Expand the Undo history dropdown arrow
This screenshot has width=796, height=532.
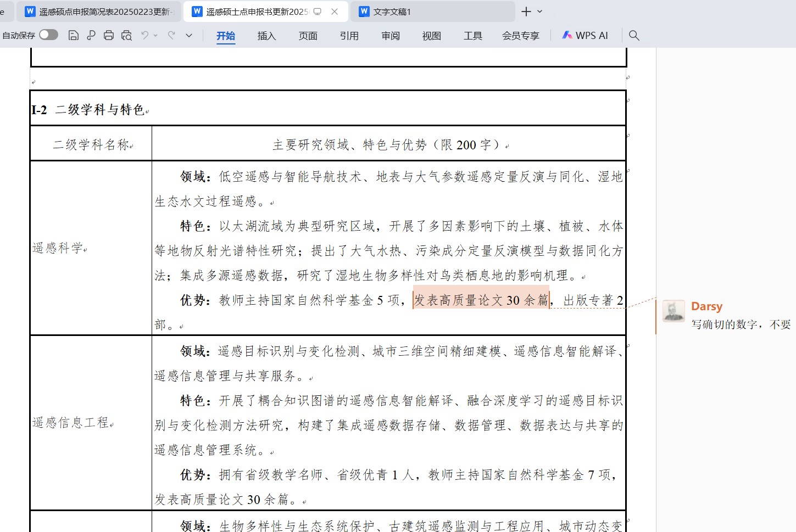point(155,36)
